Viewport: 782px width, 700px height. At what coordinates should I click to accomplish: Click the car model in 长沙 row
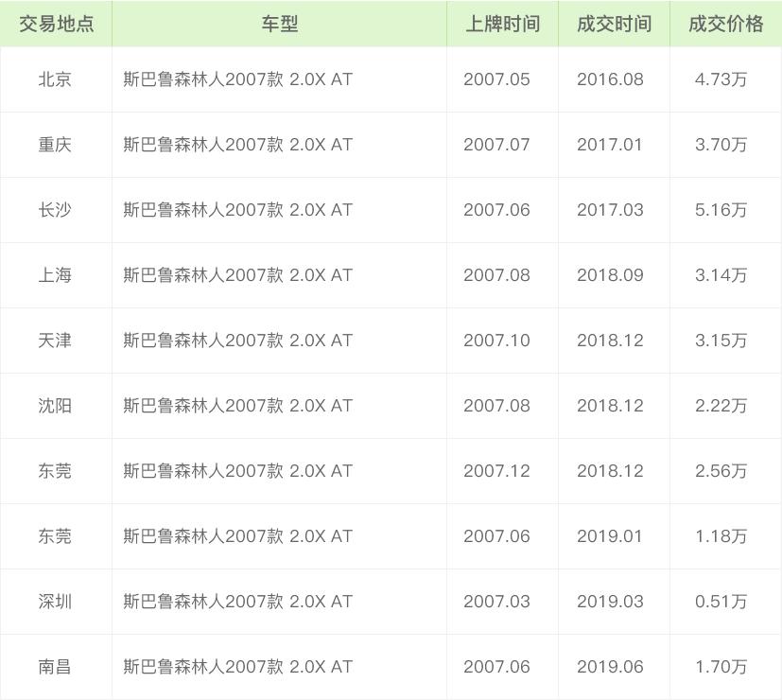pyautogui.click(x=238, y=210)
